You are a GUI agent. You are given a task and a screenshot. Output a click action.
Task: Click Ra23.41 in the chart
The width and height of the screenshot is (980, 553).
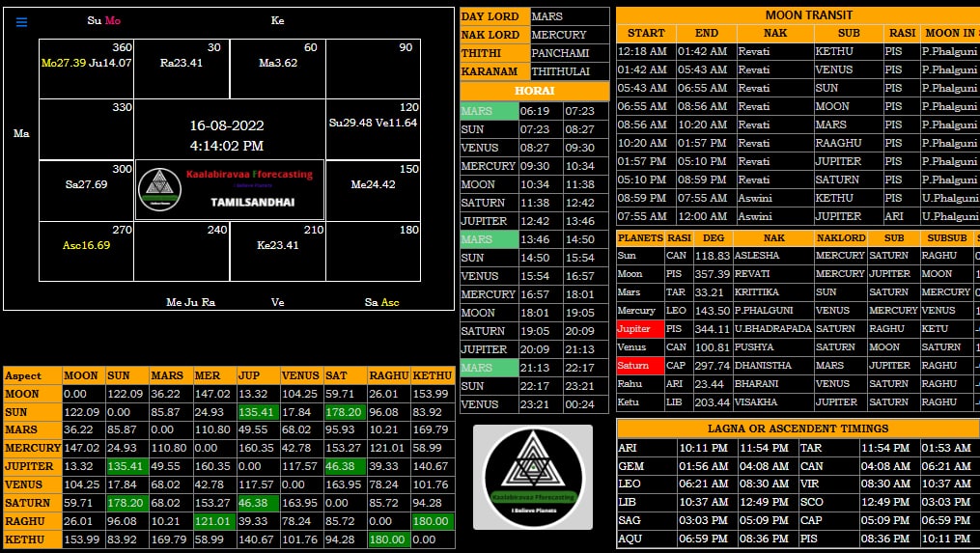point(182,63)
